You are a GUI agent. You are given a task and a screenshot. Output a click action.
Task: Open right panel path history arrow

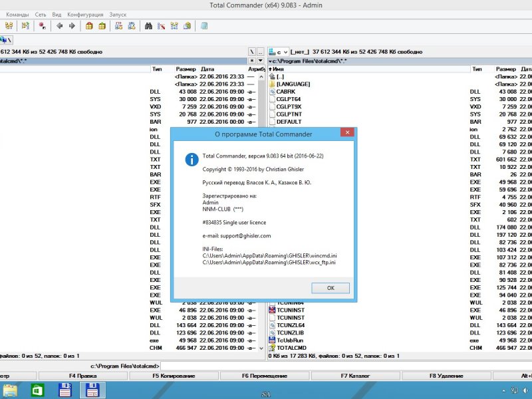tap(270, 61)
